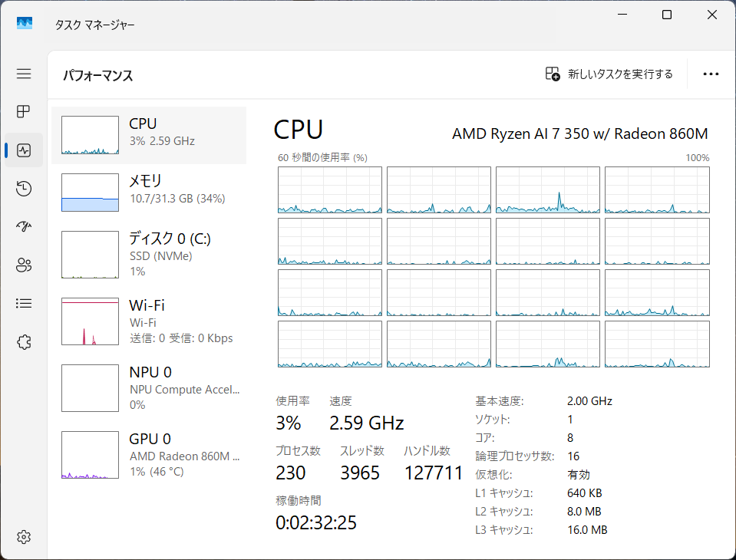Click the uptime value 0:02:32:25
Viewport: 736px width, 560px height.
pyautogui.click(x=316, y=522)
